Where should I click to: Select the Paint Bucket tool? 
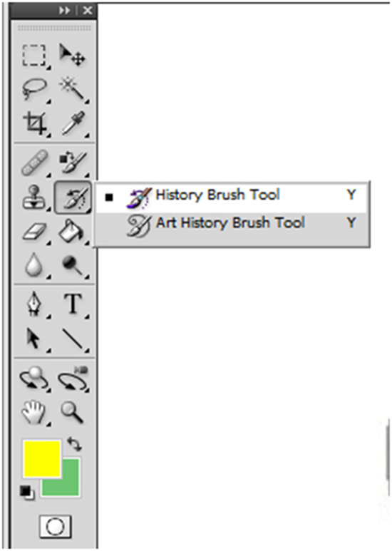click(71, 231)
